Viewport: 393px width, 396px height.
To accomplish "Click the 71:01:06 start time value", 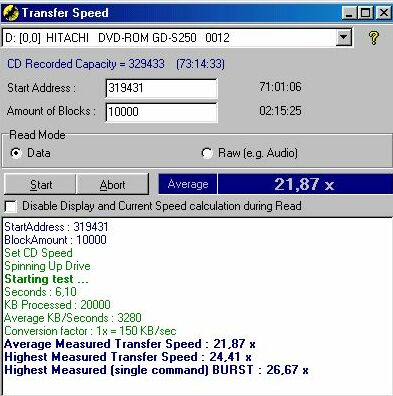I will (x=280, y=87).
